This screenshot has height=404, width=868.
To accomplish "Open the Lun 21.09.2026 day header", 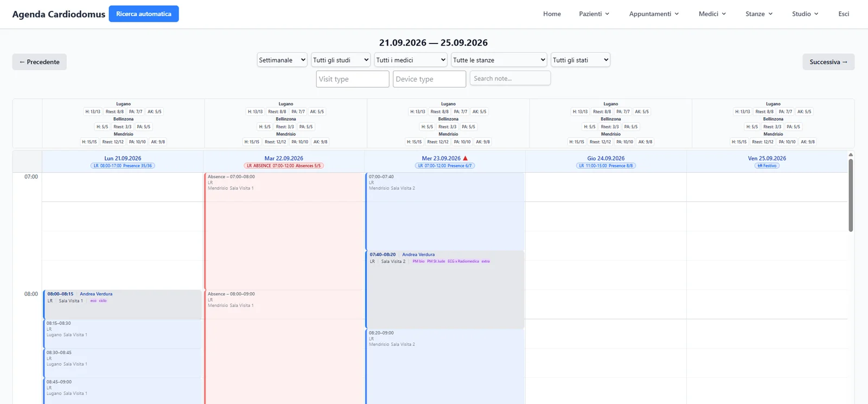I will click(x=123, y=159).
